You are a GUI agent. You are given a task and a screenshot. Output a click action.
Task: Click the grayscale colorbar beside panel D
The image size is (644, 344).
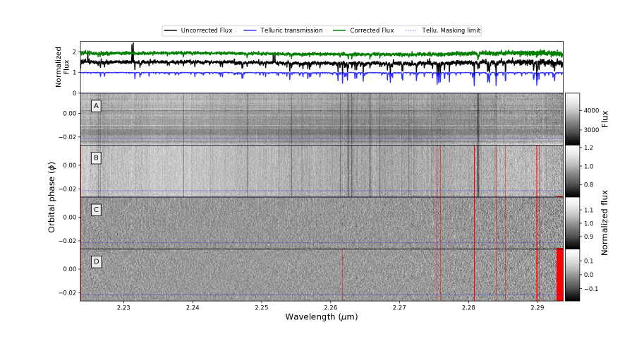point(572,275)
